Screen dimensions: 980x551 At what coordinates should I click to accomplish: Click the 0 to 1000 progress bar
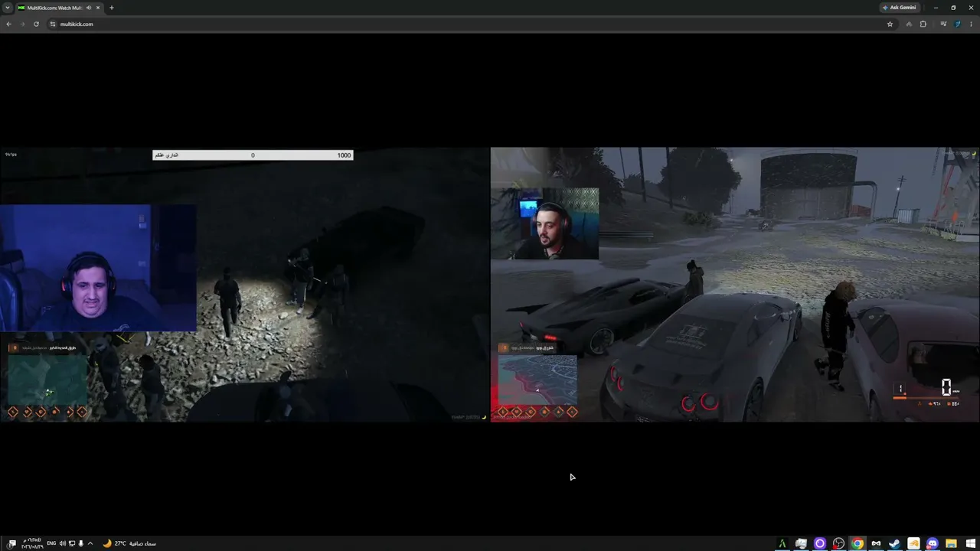(253, 155)
